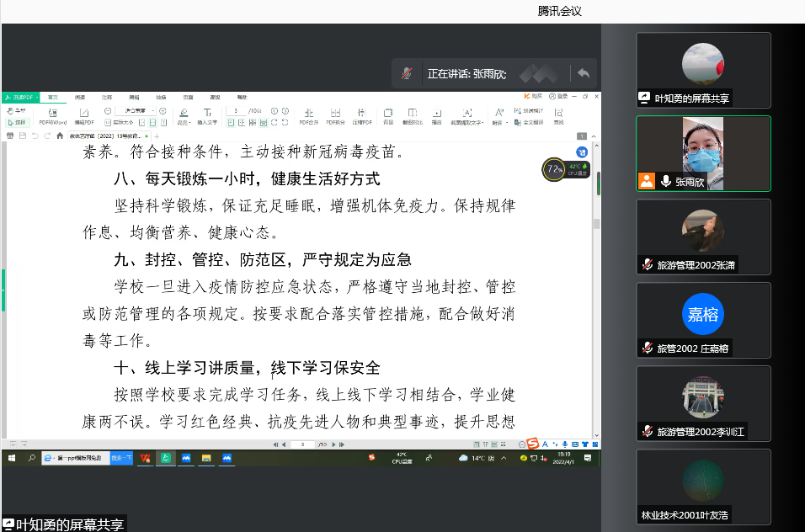Toggle the Select tool in toolbar
This screenshot has height=532, width=805.
pos(17,122)
